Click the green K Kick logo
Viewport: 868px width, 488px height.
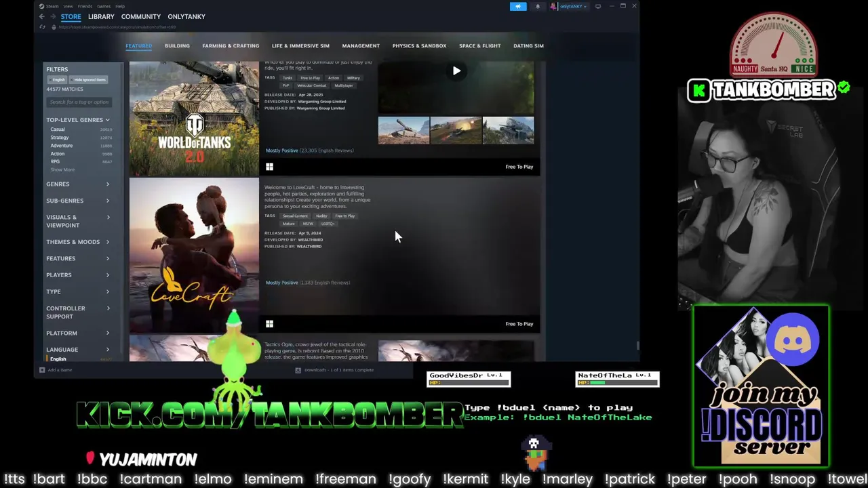pos(698,90)
